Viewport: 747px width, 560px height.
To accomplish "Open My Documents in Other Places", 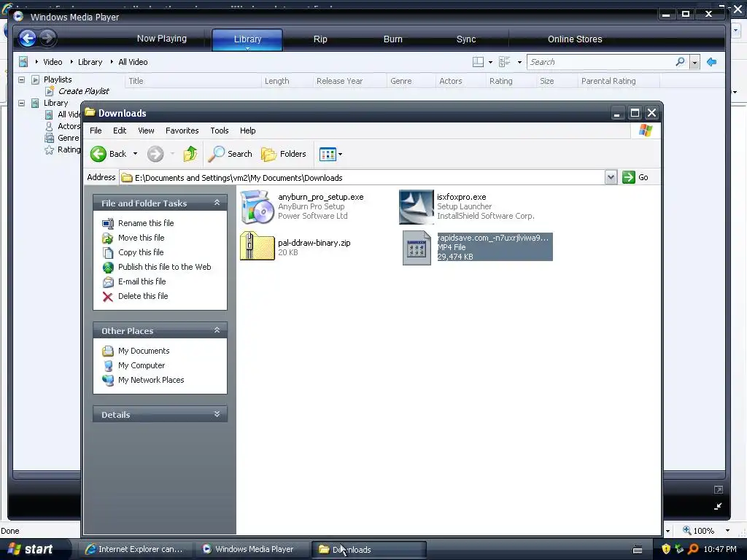I will (144, 351).
